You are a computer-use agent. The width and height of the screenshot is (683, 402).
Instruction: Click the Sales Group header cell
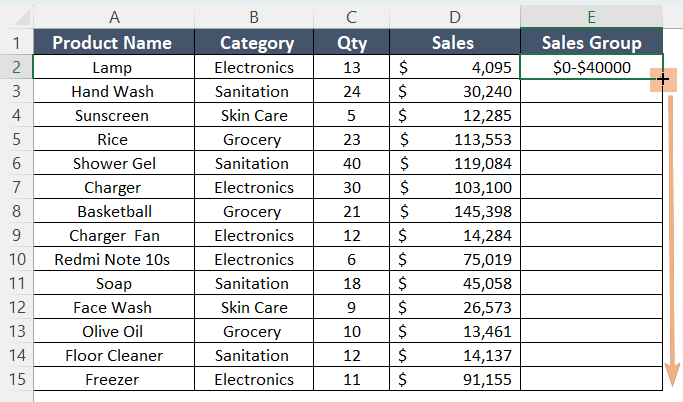click(591, 43)
